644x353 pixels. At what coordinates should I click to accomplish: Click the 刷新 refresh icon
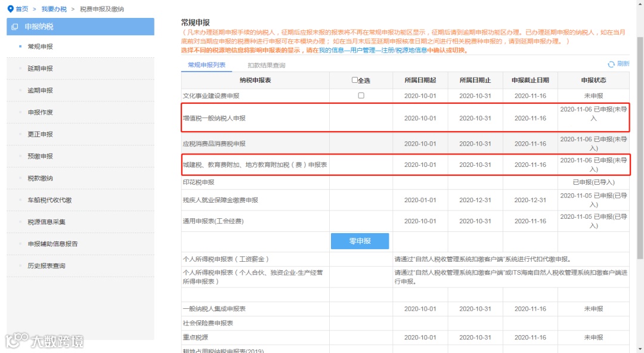pyautogui.click(x=611, y=64)
